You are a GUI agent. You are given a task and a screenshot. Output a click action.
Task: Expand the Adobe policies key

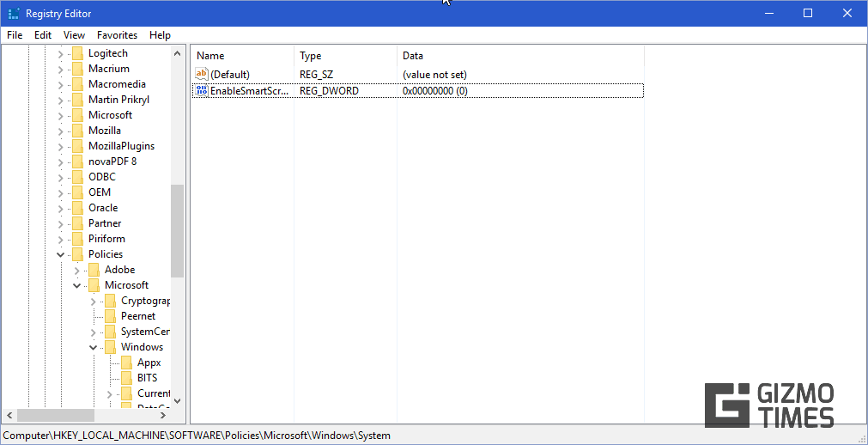77,270
